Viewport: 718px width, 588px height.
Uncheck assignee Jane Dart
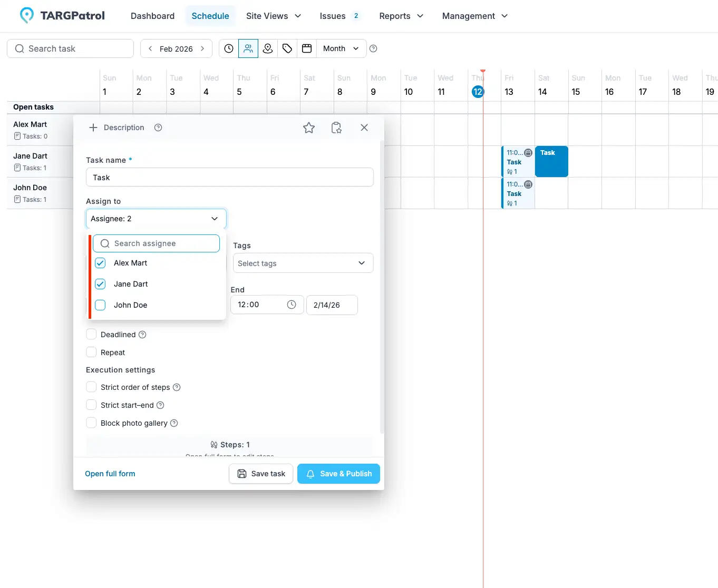pyautogui.click(x=100, y=284)
